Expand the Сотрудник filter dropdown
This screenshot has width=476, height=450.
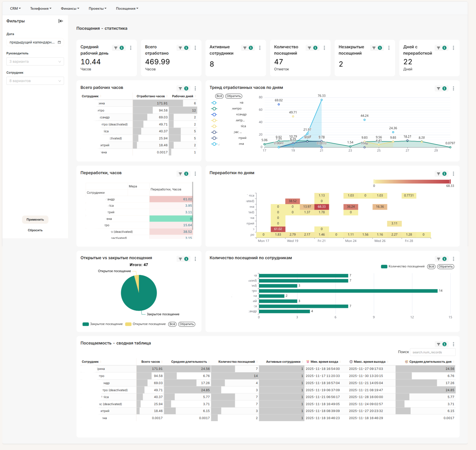click(35, 81)
